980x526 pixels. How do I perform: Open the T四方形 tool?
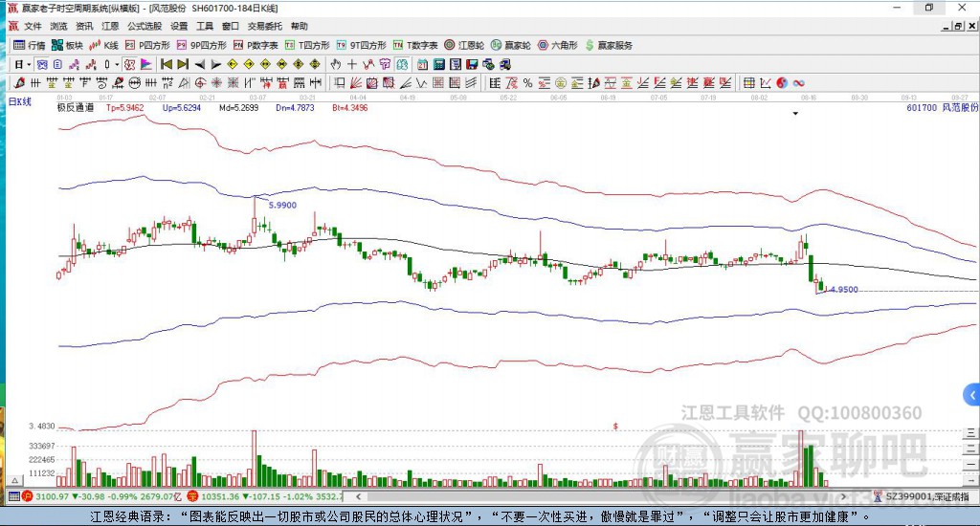point(307,45)
